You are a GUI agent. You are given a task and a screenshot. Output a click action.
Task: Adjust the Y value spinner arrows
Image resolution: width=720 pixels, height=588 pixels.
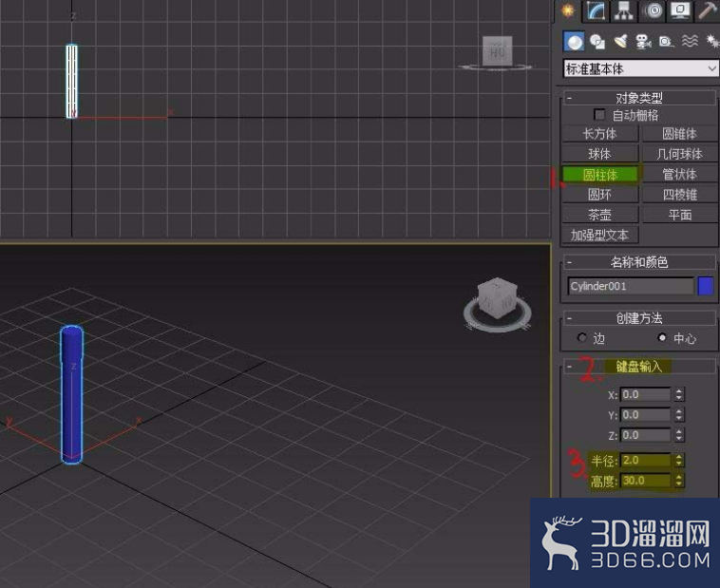[x=678, y=415]
